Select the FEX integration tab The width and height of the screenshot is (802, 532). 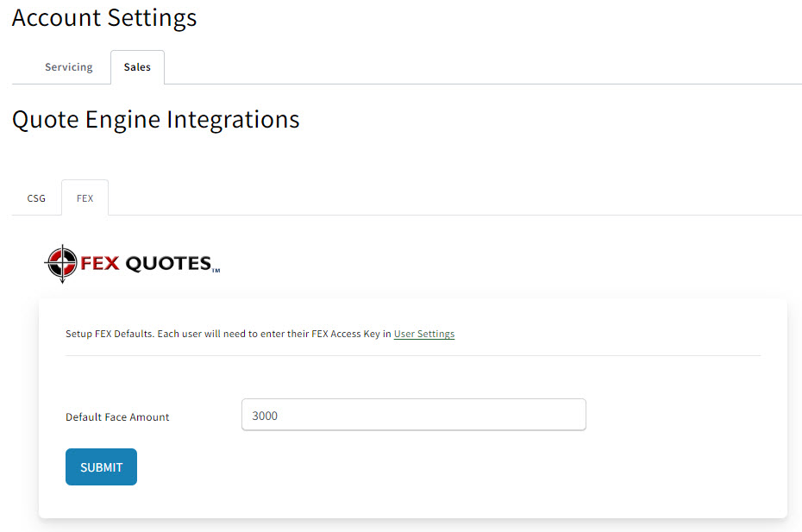click(x=85, y=198)
